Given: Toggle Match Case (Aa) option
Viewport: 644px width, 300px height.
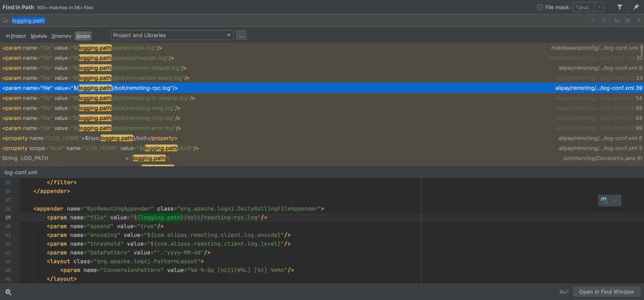Looking at the screenshot, I should click(x=617, y=20).
